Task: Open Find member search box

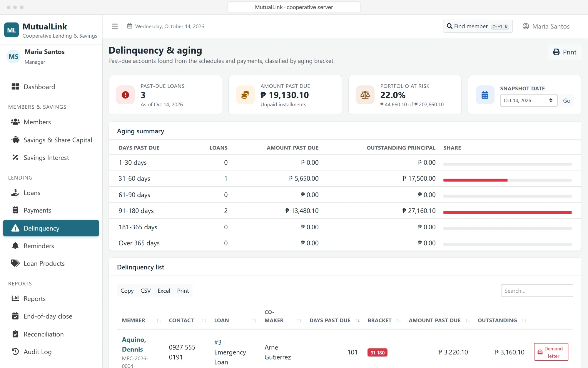Action: coord(478,26)
